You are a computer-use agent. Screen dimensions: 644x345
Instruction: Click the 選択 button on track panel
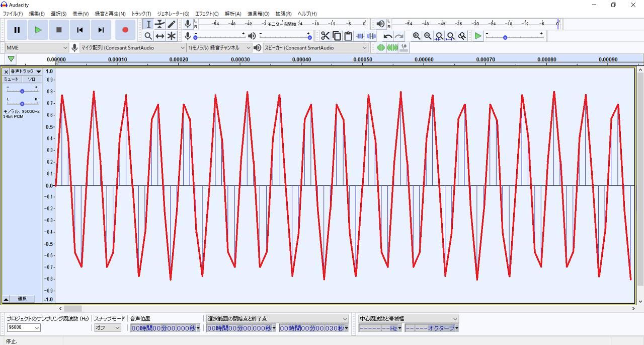(22, 299)
